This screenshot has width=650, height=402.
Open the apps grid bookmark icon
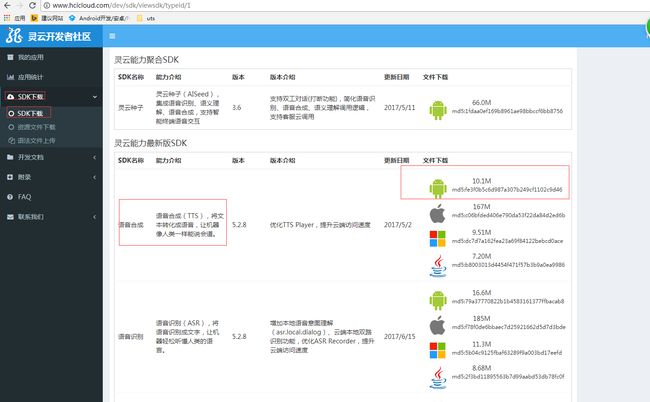(7, 18)
